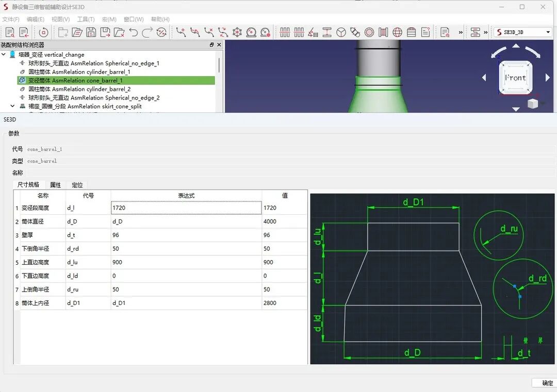Click the close folder icon with X

pos(119,32)
